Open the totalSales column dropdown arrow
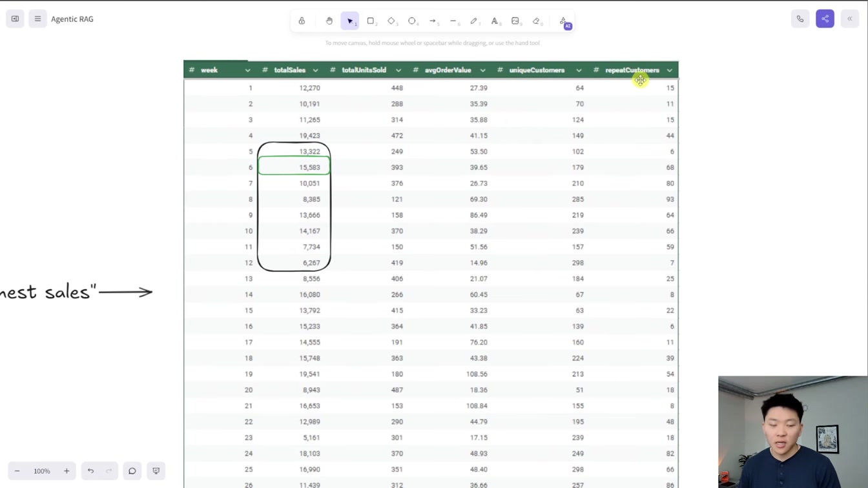 (315, 70)
